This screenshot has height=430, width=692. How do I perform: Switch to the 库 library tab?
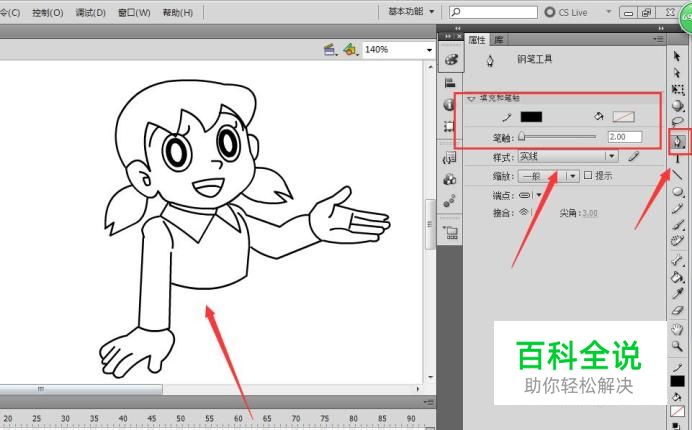pos(499,40)
